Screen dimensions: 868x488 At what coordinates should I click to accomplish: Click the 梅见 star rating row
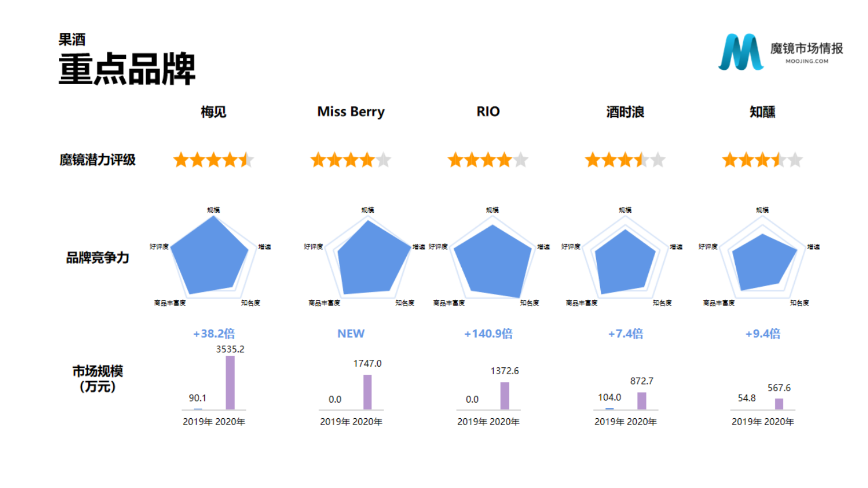213,160
